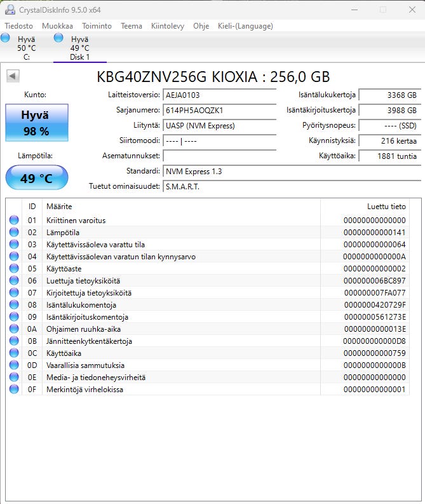425x504 pixels.
Task: Click the drive title KBG40ZNV256G KIOXIA : 256,0 GB
Action: pyautogui.click(x=213, y=76)
